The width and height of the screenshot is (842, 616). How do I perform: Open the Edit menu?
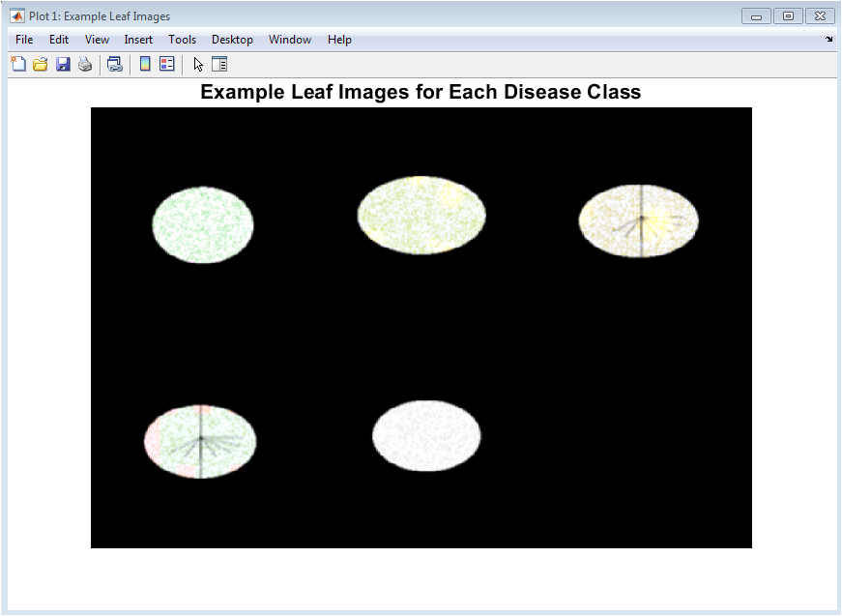coord(59,40)
